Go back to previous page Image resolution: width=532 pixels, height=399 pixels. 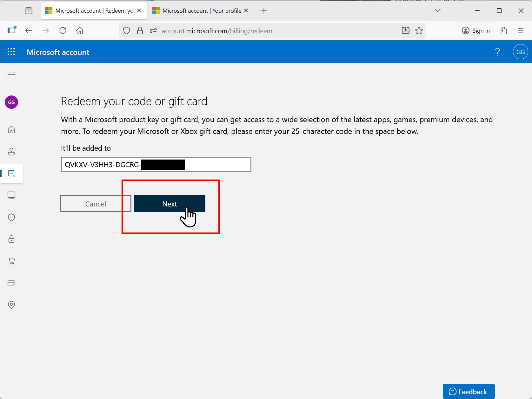[29, 30]
